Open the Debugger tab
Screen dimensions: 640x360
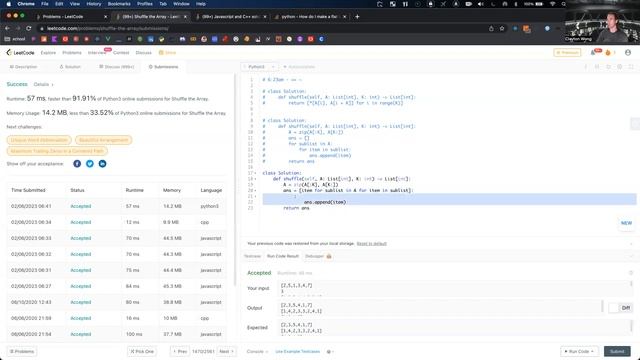(x=314, y=256)
